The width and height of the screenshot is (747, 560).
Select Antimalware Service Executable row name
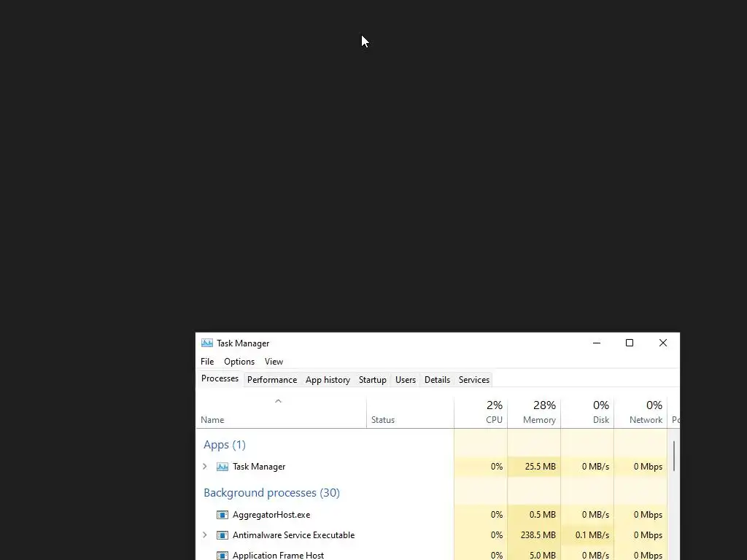coord(293,535)
